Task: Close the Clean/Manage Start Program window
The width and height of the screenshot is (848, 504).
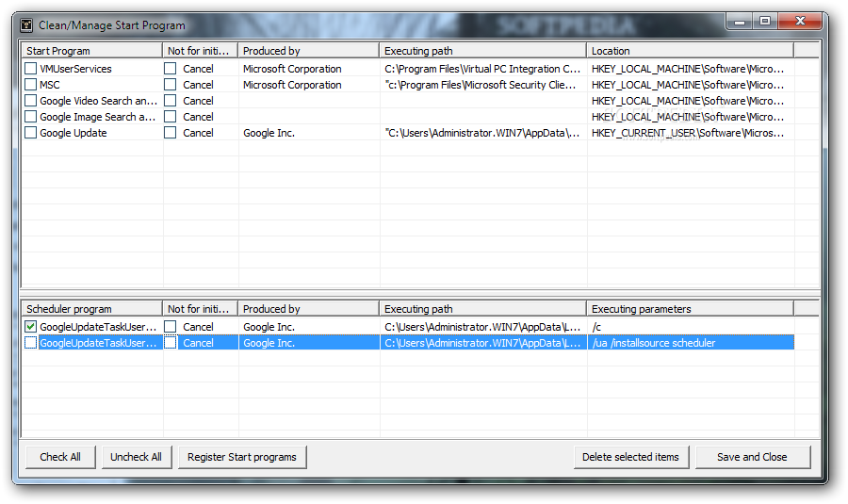Action: (800, 21)
